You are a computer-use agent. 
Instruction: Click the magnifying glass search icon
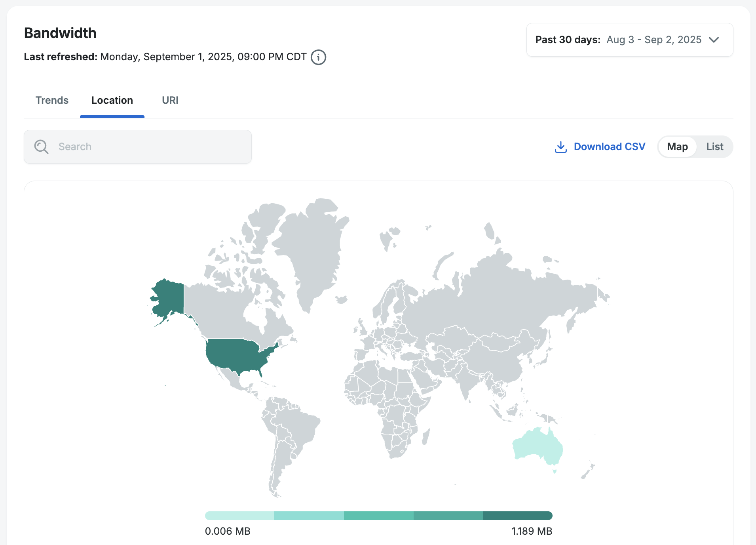coord(41,147)
